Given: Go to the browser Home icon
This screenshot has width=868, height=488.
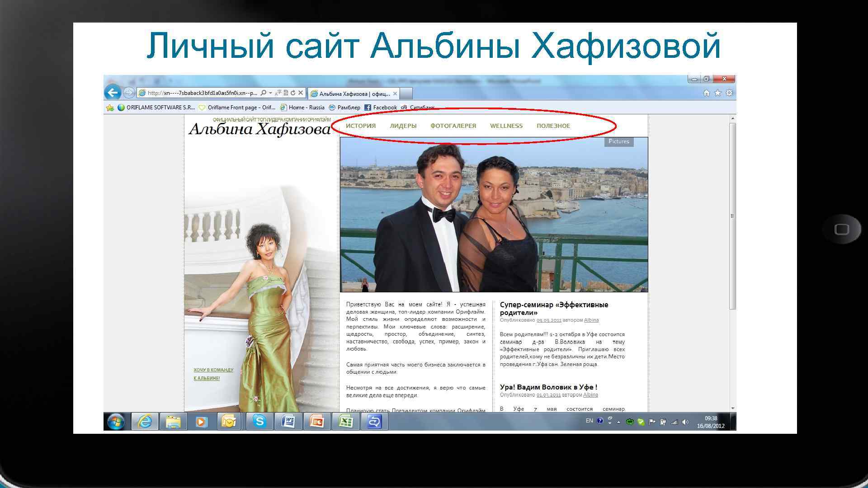Looking at the screenshot, I should pos(707,93).
